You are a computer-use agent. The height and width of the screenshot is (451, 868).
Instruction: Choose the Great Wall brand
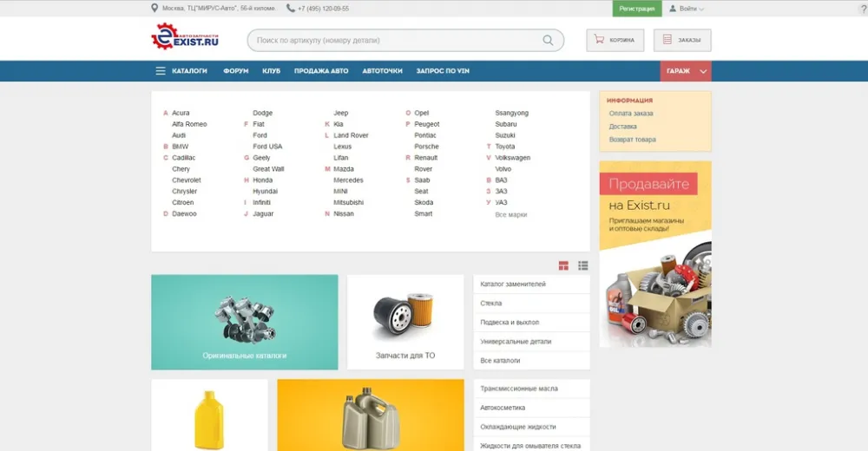click(268, 169)
